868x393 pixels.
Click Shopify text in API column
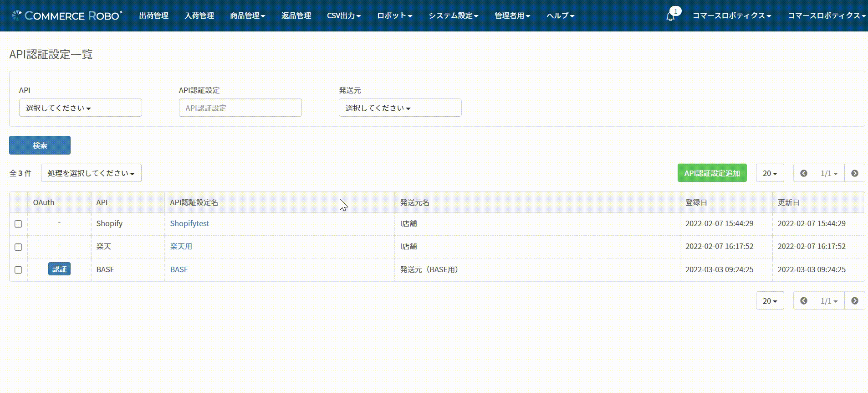[x=109, y=223]
